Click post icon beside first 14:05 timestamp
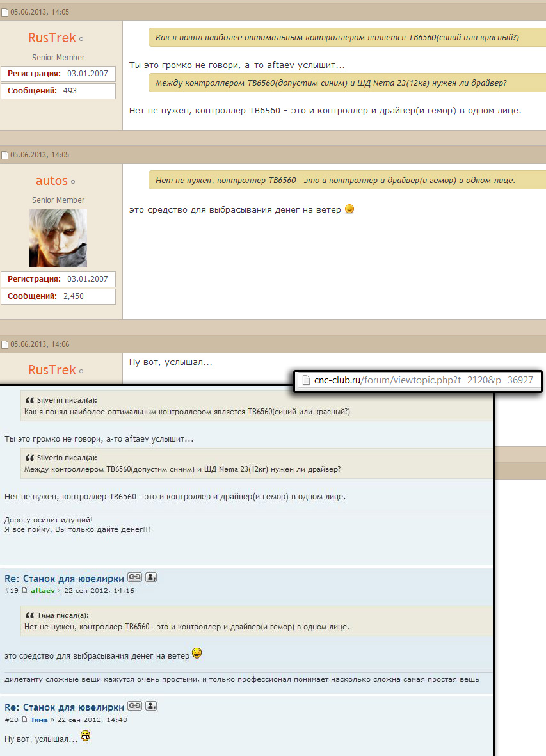This screenshot has height=756, width=546. point(5,13)
